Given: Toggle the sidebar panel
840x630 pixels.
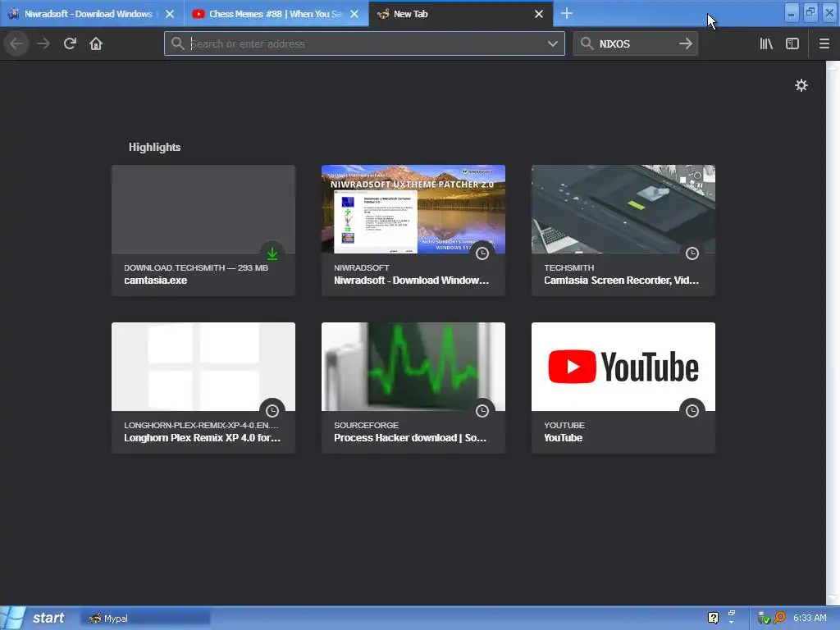Looking at the screenshot, I should [792, 44].
